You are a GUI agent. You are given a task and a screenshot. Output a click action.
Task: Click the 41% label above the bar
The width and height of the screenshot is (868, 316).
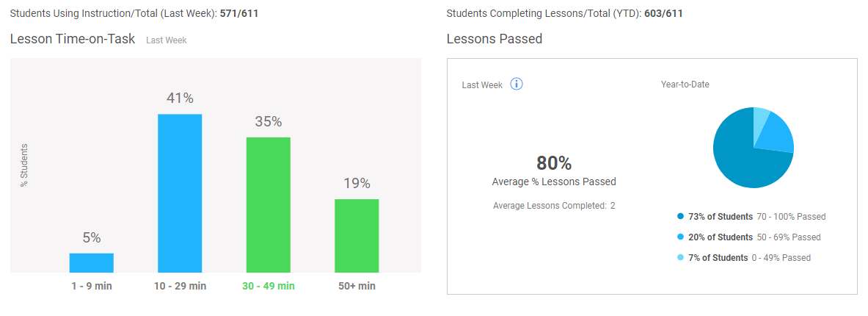coord(180,98)
